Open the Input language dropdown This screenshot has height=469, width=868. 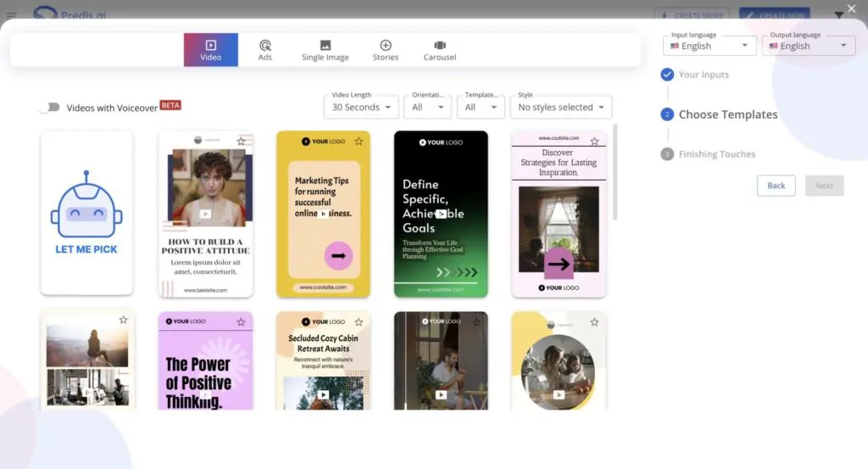click(x=709, y=46)
